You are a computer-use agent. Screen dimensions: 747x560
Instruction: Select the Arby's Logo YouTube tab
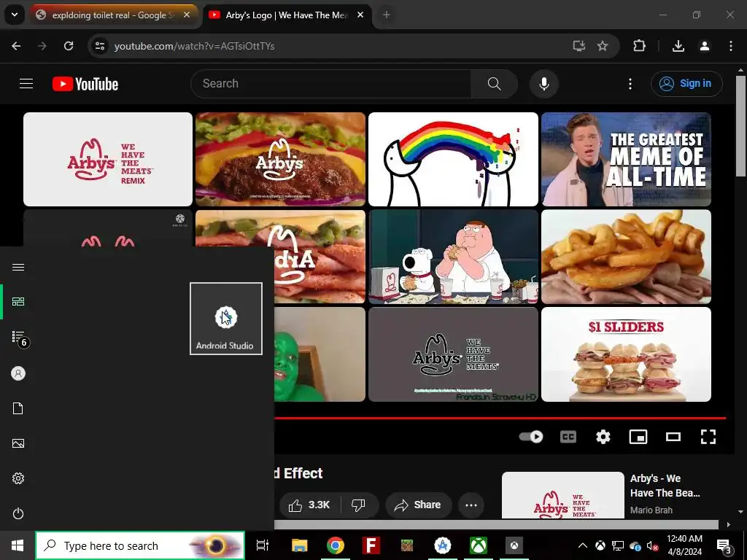tap(286, 15)
